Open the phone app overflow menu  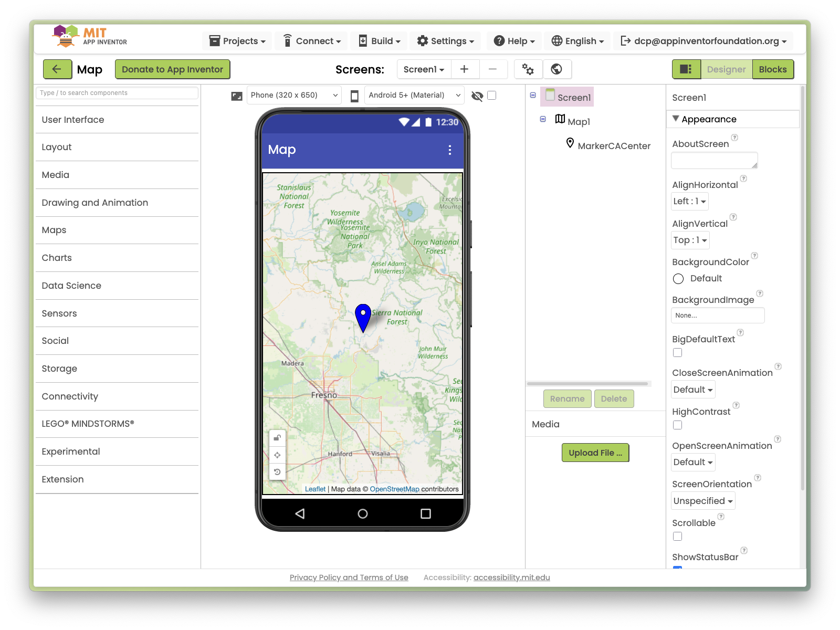[x=450, y=150]
